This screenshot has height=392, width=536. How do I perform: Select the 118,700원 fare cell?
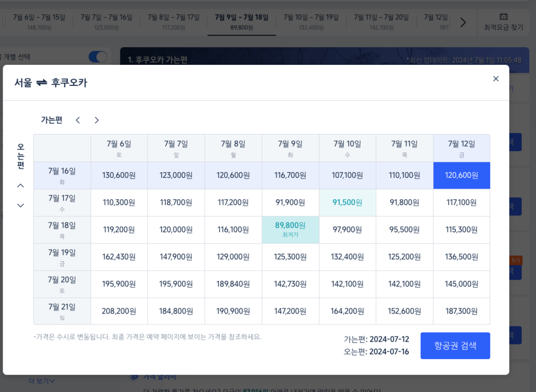(176, 203)
